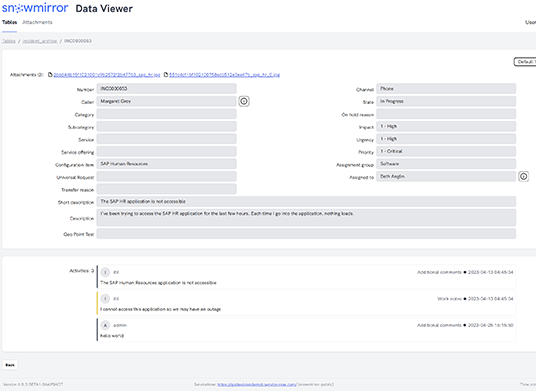This screenshot has height=391, width=536.
Task: Click the State field In Progress
Action: 446,101
